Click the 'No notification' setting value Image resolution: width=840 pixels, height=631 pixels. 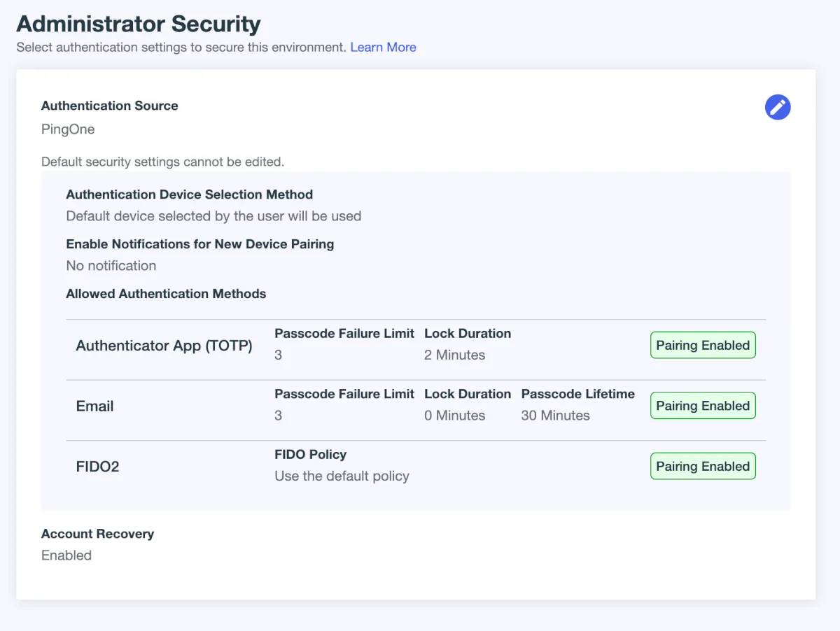[x=111, y=266]
